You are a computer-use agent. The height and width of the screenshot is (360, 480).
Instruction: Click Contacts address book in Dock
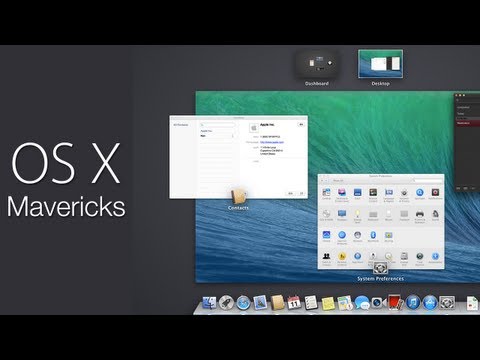click(x=277, y=303)
